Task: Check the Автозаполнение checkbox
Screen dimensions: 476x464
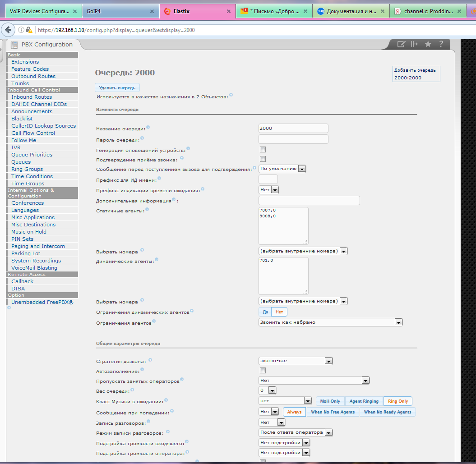Action: pos(263,371)
